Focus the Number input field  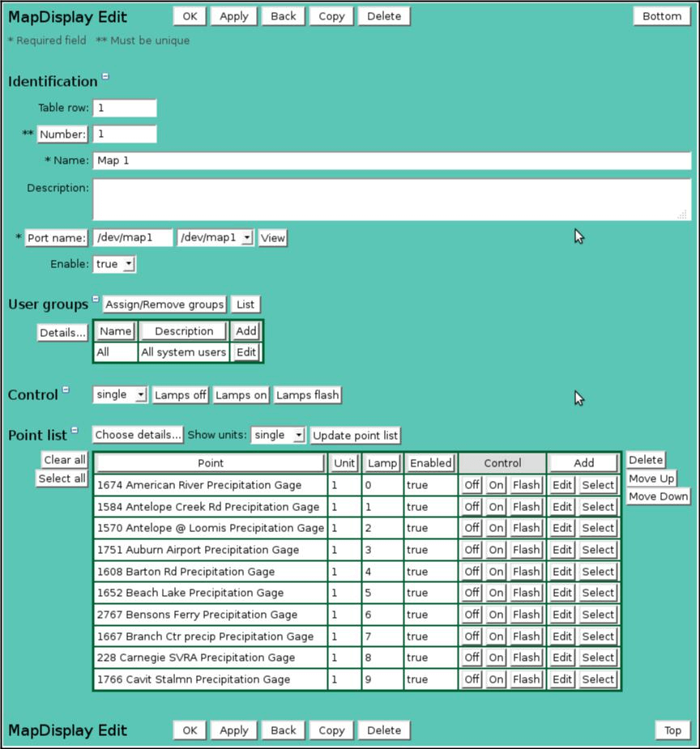tap(125, 134)
